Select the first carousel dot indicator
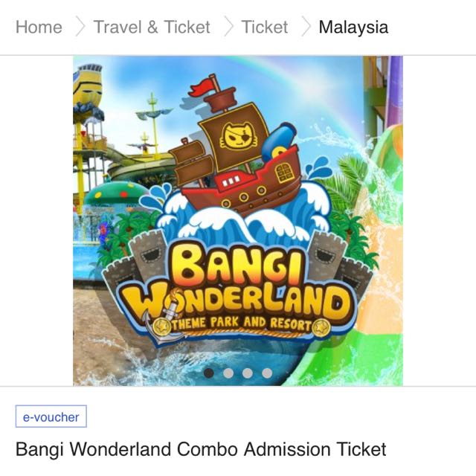Image resolution: width=476 pixels, height=476 pixels. point(209,373)
